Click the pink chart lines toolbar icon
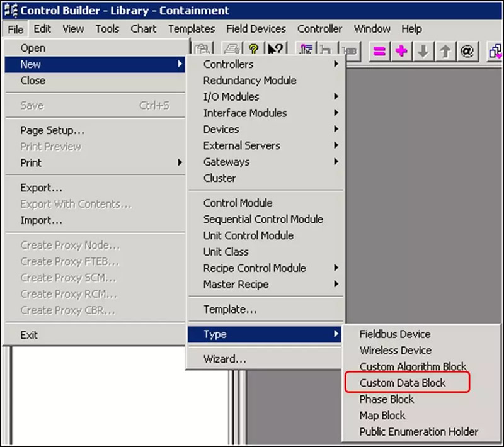This screenshot has width=504, height=447. tap(306, 50)
